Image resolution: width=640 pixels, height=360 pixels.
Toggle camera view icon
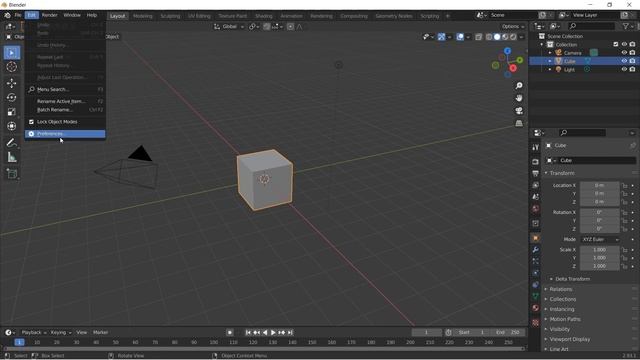[519, 111]
